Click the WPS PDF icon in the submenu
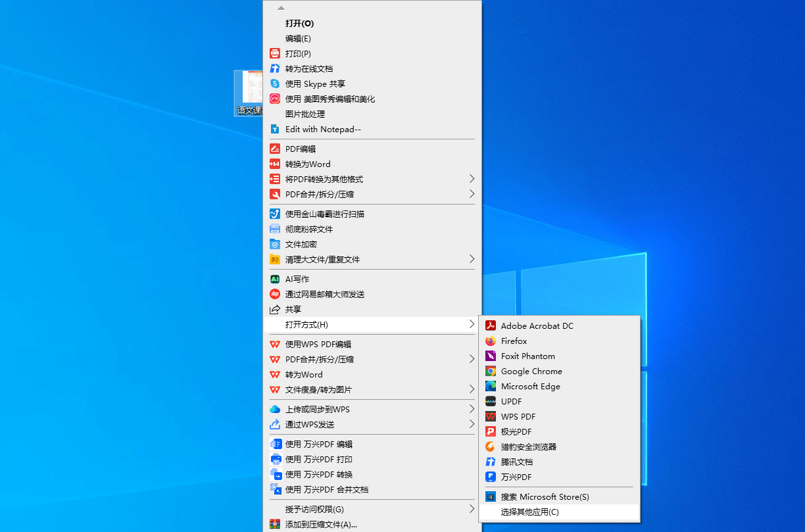The height and width of the screenshot is (532, 805). (x=490, y=417)
